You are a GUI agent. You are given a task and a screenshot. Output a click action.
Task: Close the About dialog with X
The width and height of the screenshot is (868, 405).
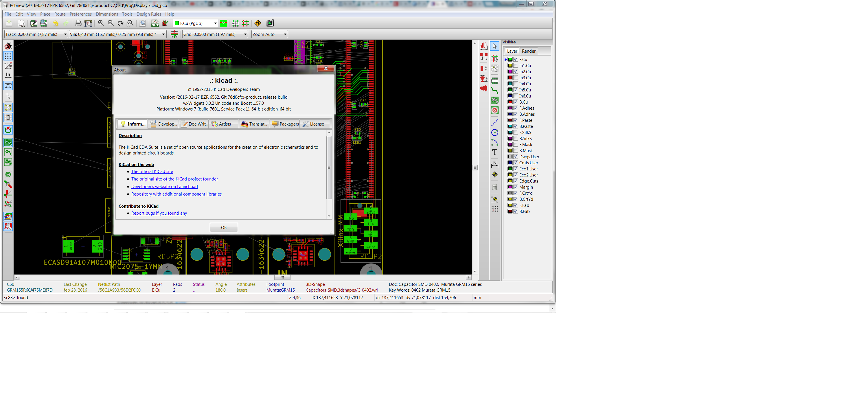click(325, 68)
